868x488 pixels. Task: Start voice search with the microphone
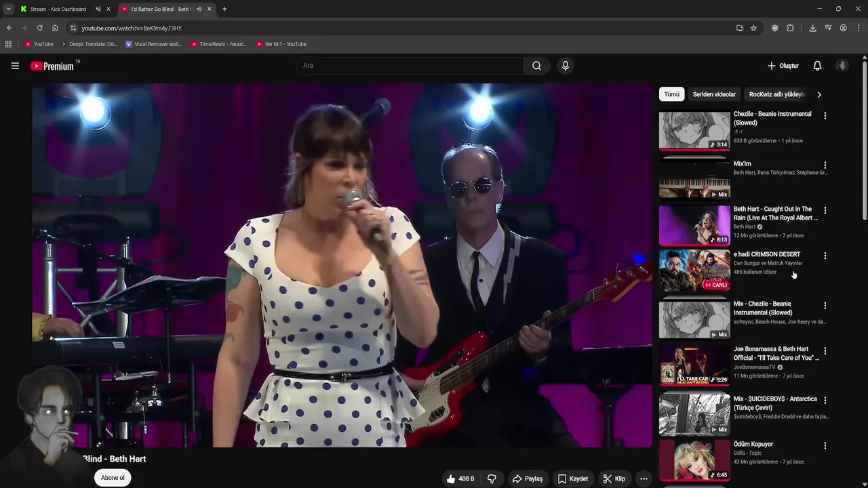click(565, 66)
